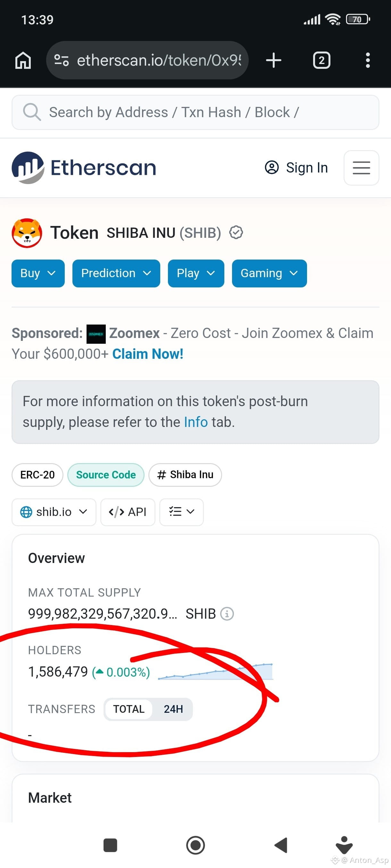Click the max supply info icon
This screenshot has width=391, height=868.
click(x=227, y=614)
